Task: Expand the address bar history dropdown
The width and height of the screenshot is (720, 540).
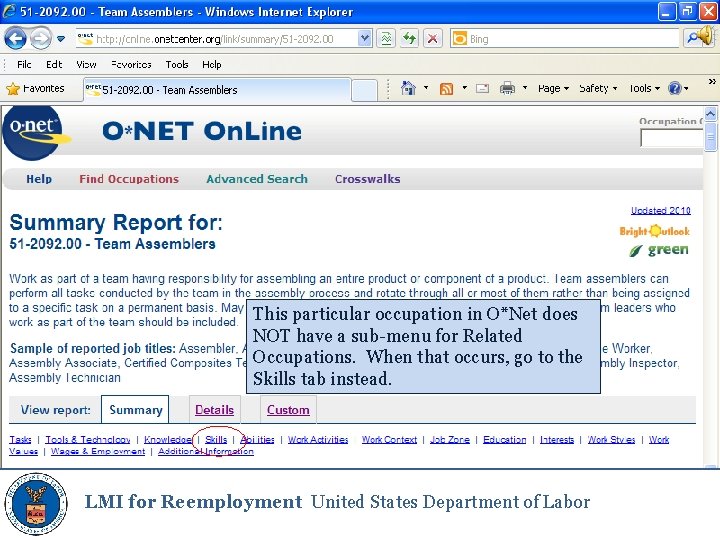Action: point(365,39)
